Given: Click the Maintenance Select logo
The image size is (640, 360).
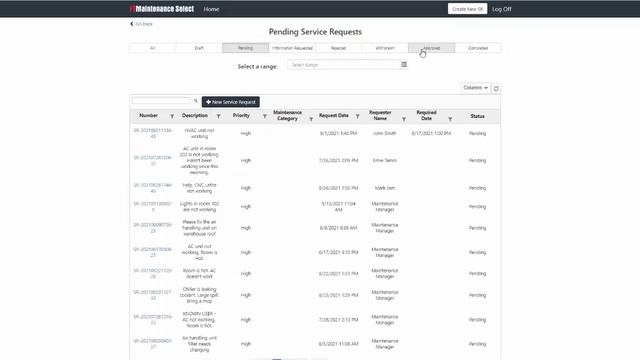Looking at the screenshot, I should tap(162, 9).
